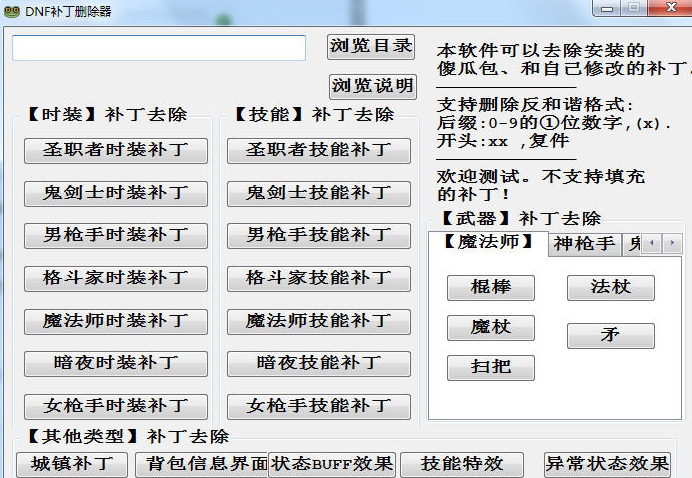
Task: Click the 矛 weapon button
Action: [x=611, y=336]
